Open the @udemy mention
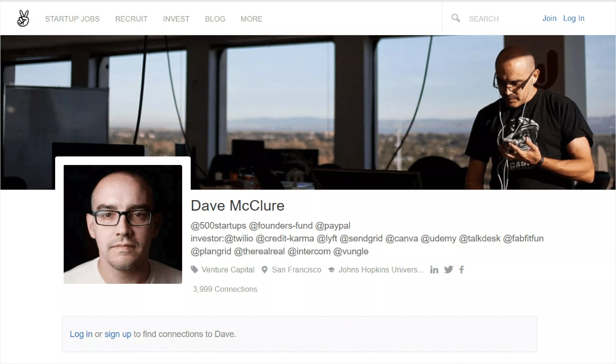The image size is (616, 364). [438, 239]
